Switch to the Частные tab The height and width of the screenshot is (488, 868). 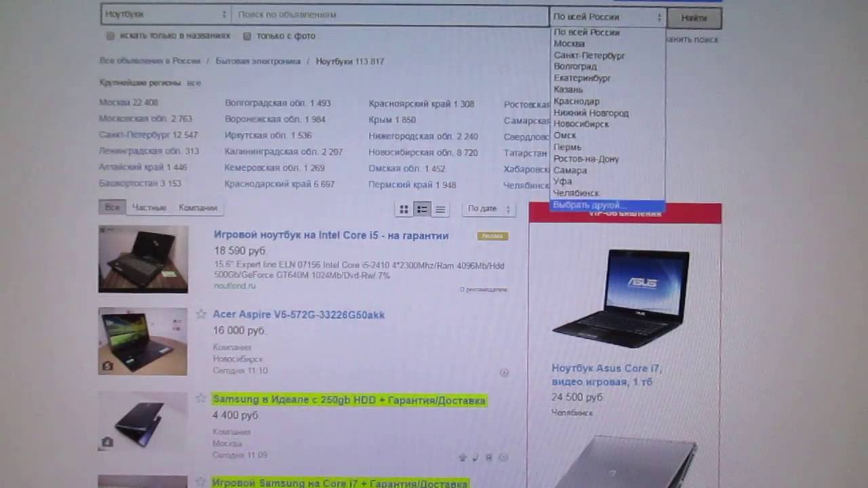pyautogui.click(x=149, y=207)
